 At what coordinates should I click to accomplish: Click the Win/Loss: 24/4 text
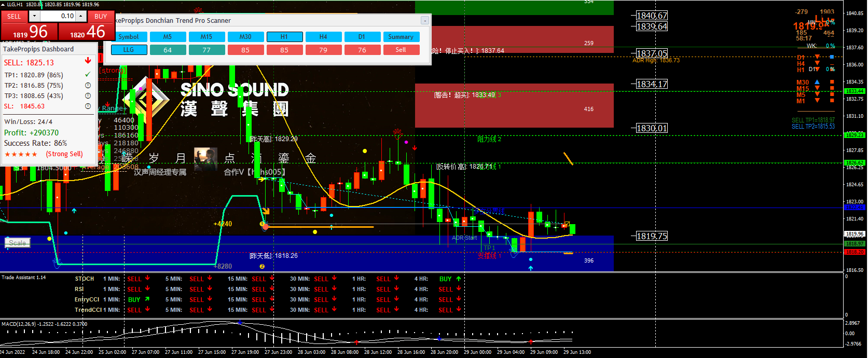[29, 121]
